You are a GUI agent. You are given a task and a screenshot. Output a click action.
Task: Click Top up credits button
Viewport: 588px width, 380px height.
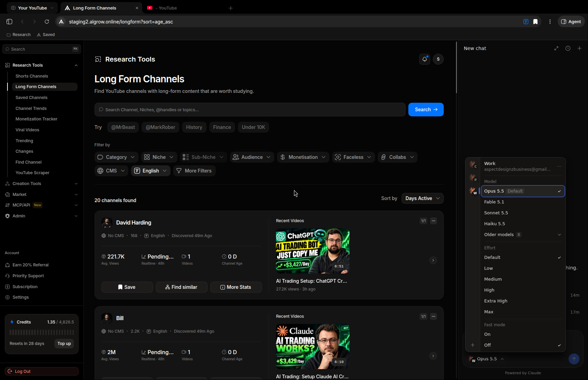pyautogui.click(x=64, y=344)
